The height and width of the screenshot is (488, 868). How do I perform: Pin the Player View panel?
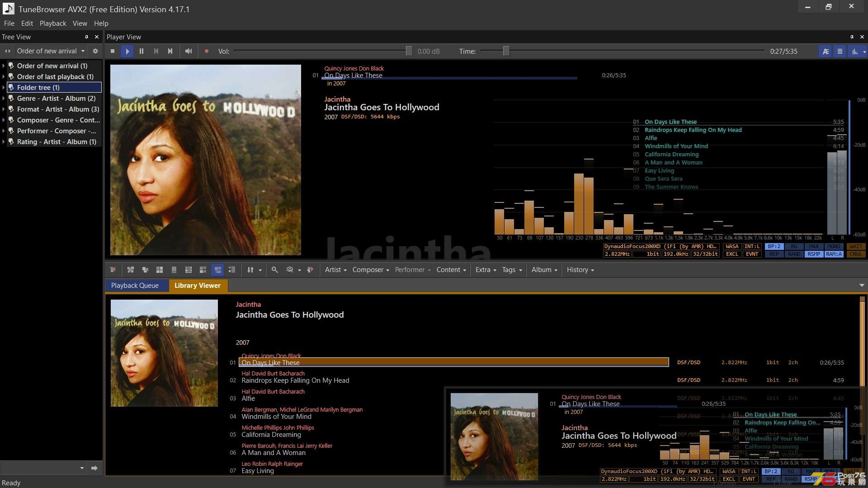point(852,37)
